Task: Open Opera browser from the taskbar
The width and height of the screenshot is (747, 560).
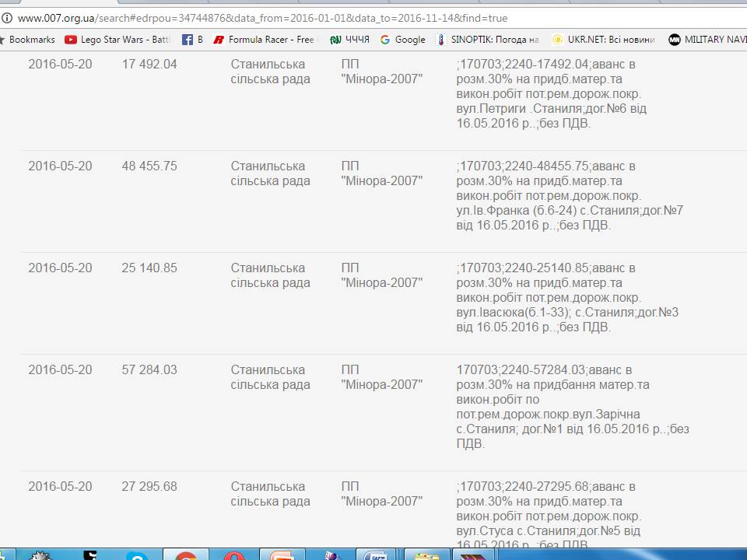Action: [x=233, y=555]
